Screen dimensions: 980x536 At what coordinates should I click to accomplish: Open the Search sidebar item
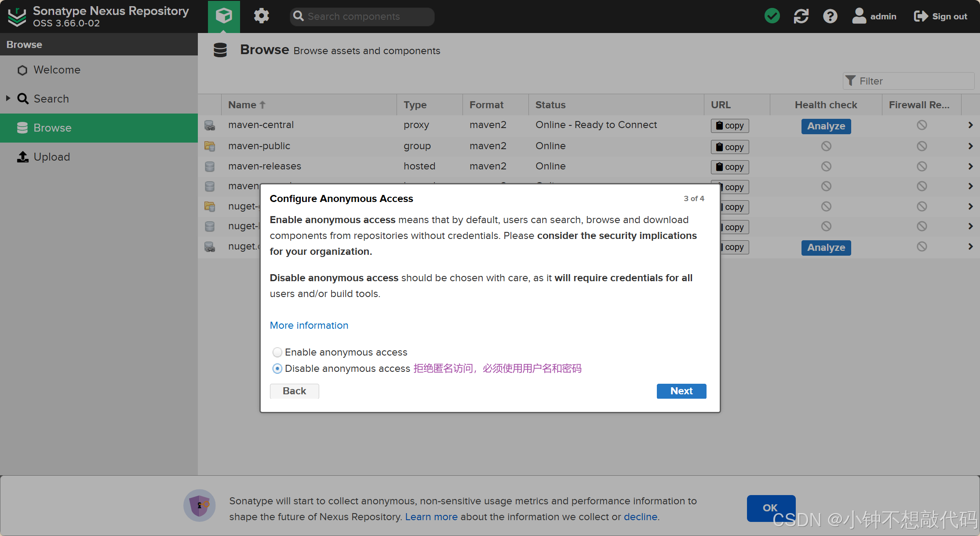click(99, 99)
